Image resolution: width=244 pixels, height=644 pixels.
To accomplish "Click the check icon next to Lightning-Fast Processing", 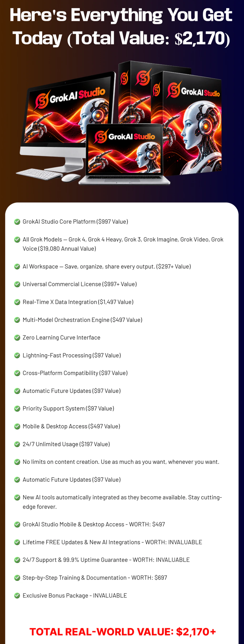I will [x=17, y=355].
